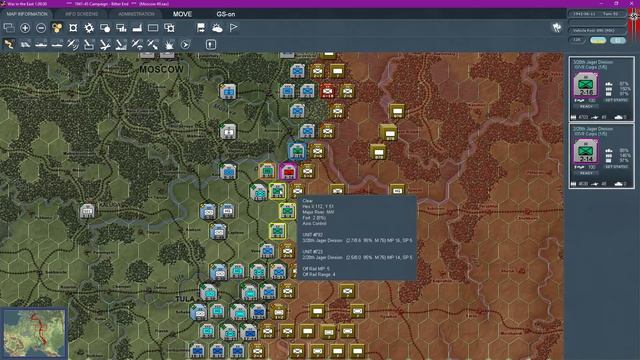Click the 2-14 Jager Division unit counter card

586,152
